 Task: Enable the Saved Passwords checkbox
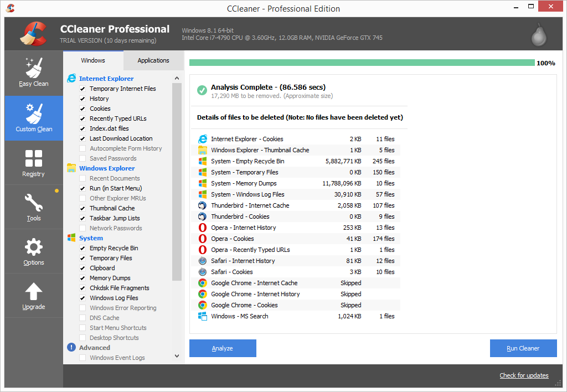point(82,158)
